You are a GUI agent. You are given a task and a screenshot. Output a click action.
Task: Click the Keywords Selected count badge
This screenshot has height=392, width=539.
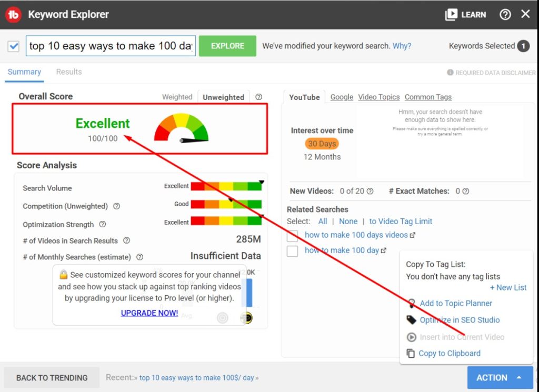click(x=524, y=46)
